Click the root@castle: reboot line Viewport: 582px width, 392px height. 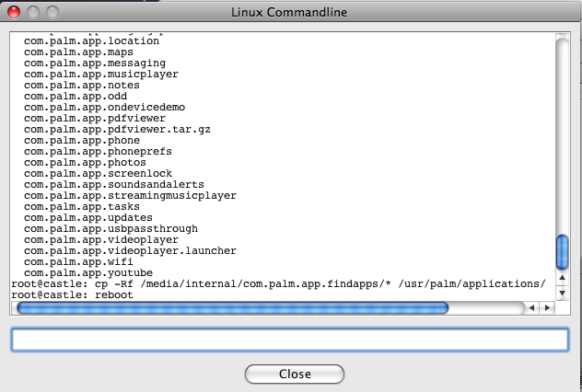point(72,294)
